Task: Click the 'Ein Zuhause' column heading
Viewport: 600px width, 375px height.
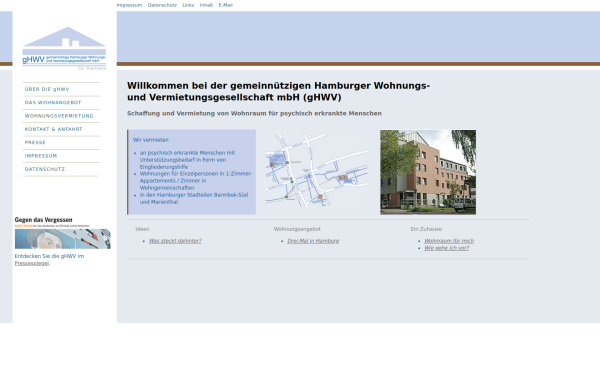Action: (426, 229)
